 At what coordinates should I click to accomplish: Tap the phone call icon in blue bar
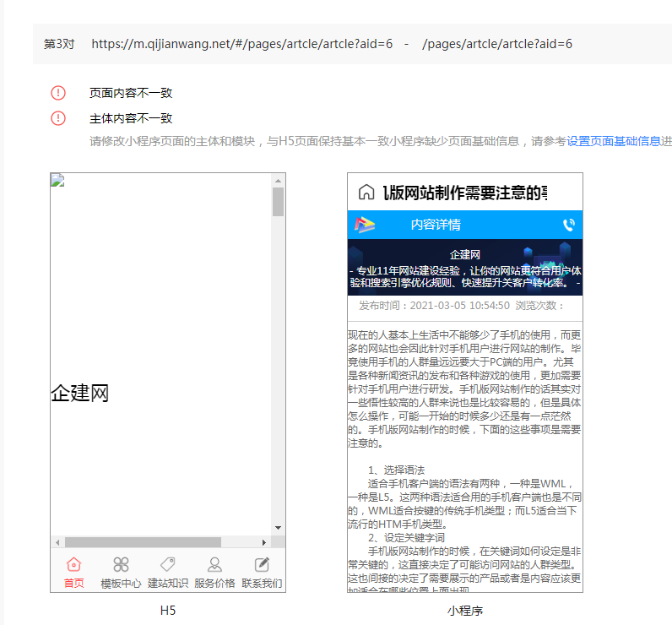coord(569,225)
